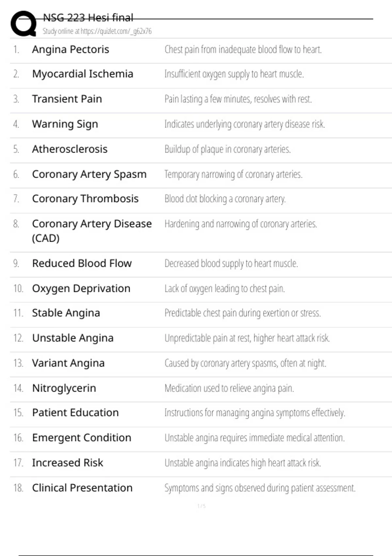Click the NSG 223 Hesi final title
Image resolution: width=392 pixels, height=556 pixels.
[x=88, y=17]
